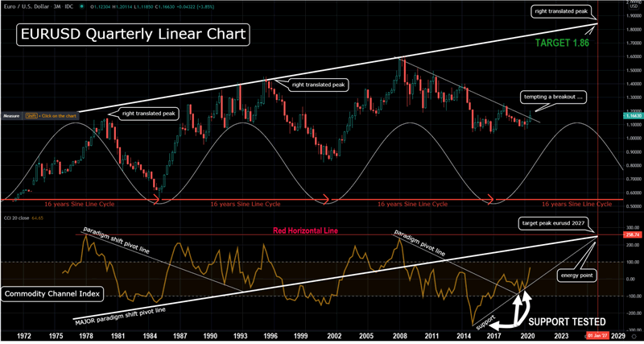644x344 pixels.
Task: Click the 1.60000 price scale label
Action: coord(634,56)
